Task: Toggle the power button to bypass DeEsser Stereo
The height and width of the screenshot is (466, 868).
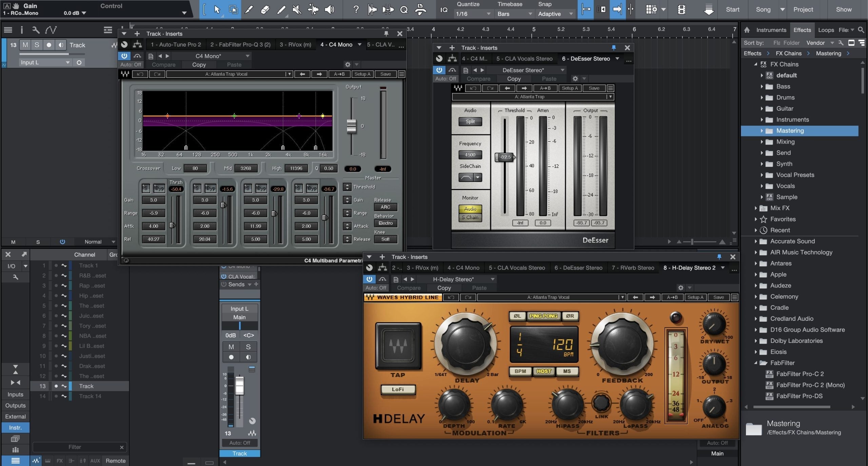Action: (x=439, y=70)
